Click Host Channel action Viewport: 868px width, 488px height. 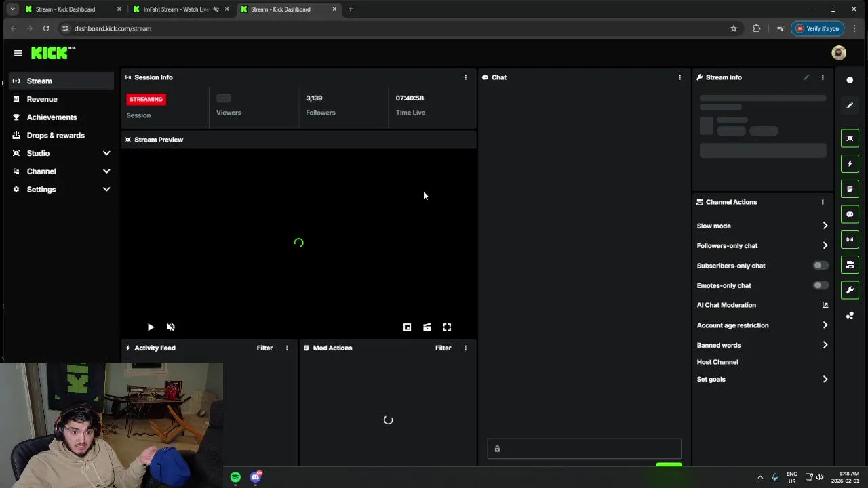coord(717,362)
